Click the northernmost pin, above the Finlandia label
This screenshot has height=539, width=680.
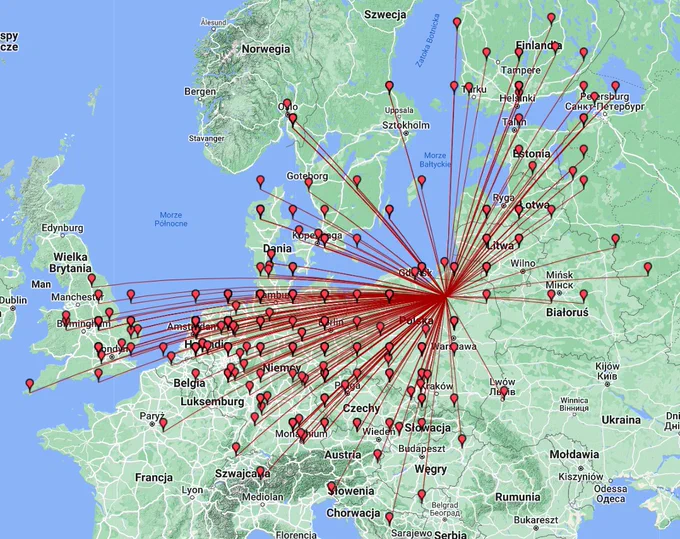pos(551,18)
